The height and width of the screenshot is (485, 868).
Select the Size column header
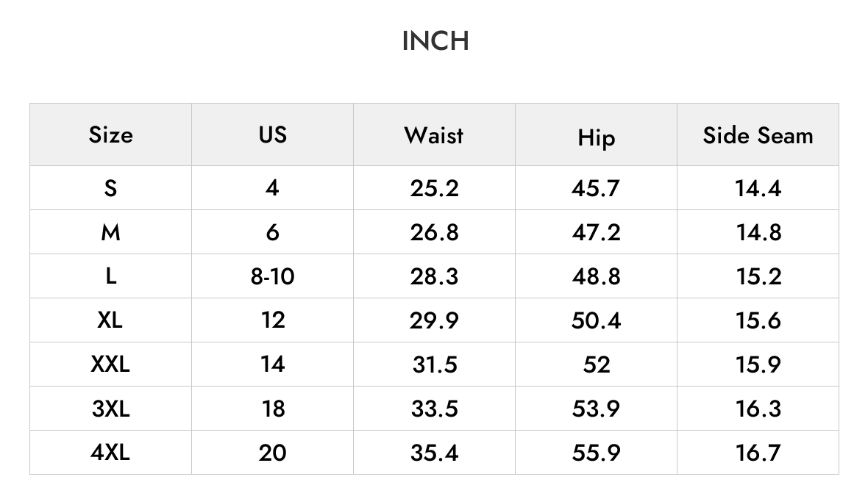click(x=111, y=135)
